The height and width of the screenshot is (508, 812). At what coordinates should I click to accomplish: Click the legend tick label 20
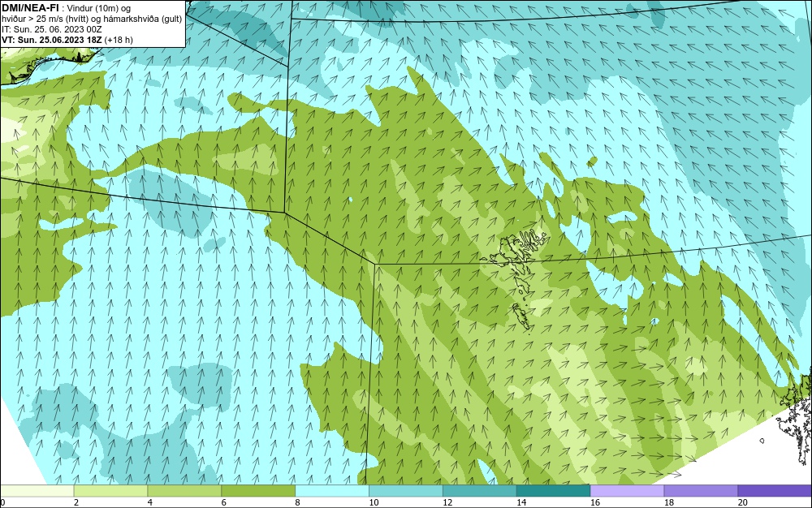tap(743, 502)
